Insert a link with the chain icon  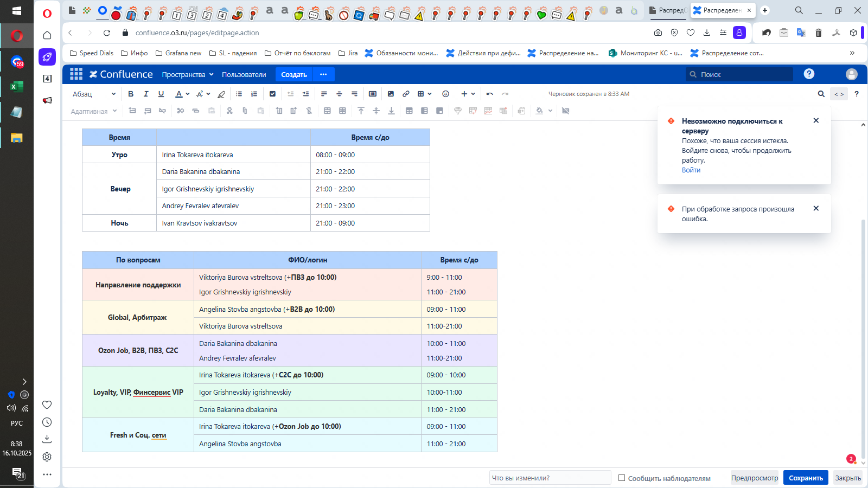pyautogui.click(x=406, y=94)
